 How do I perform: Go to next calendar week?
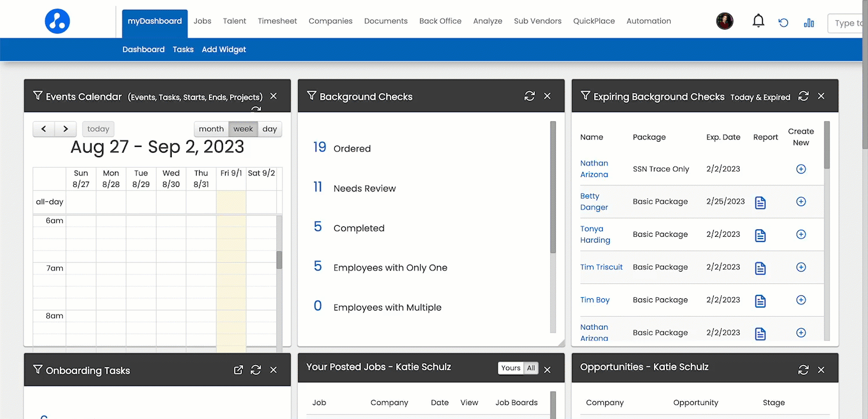click(66, 129)
